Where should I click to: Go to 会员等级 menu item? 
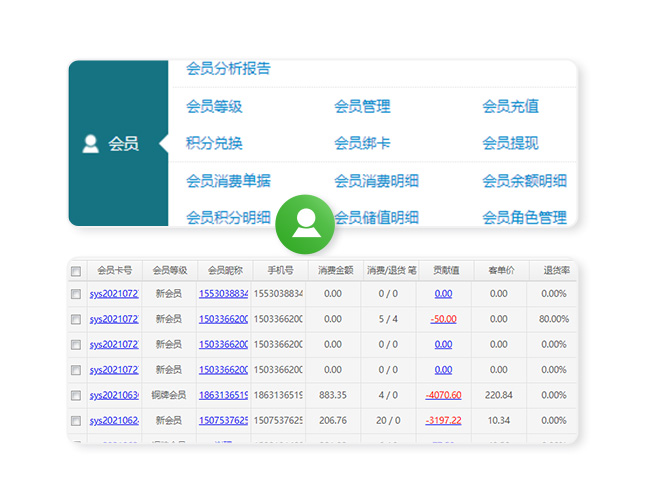pyautogui.click(x=214, y=107)
